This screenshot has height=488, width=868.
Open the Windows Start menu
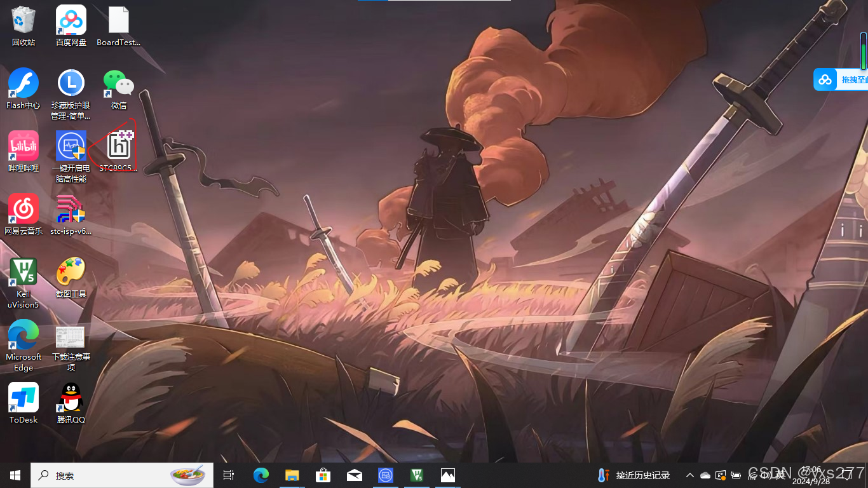coord(15,475)
